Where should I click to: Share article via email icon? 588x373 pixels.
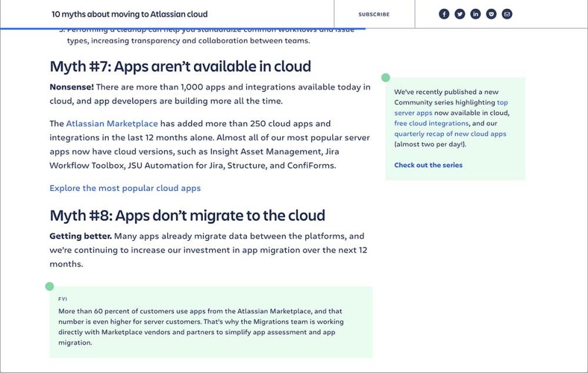pos(507,14)
